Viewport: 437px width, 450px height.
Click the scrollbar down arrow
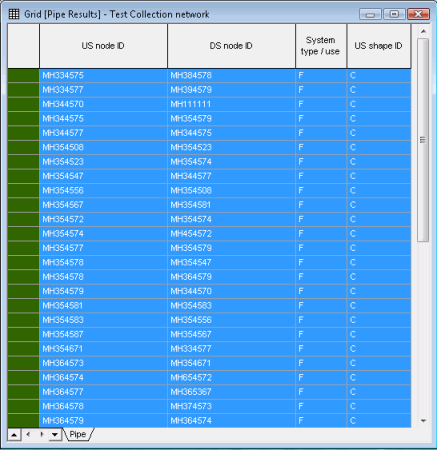click(423, 421)
